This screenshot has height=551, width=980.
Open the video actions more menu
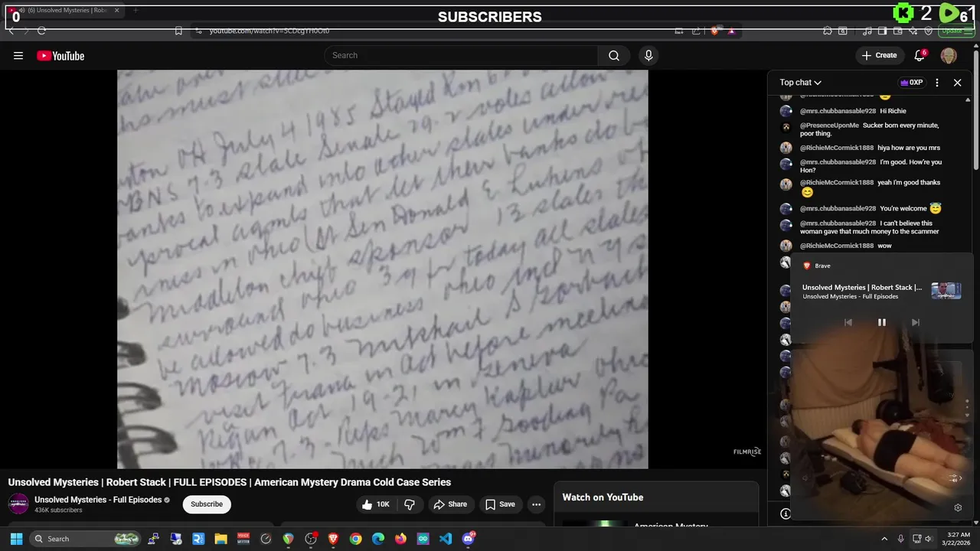[536, 504]
